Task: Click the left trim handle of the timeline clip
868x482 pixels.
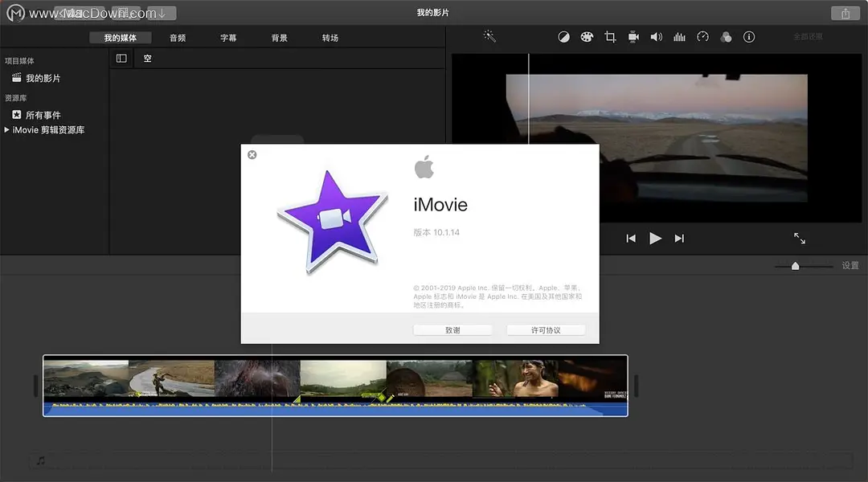Action: click(36, 386)
